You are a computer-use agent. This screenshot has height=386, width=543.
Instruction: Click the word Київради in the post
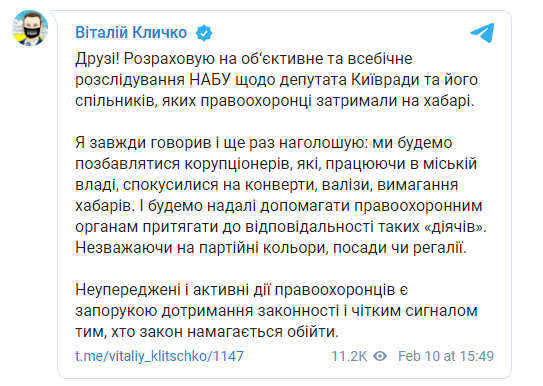point(385,80)
